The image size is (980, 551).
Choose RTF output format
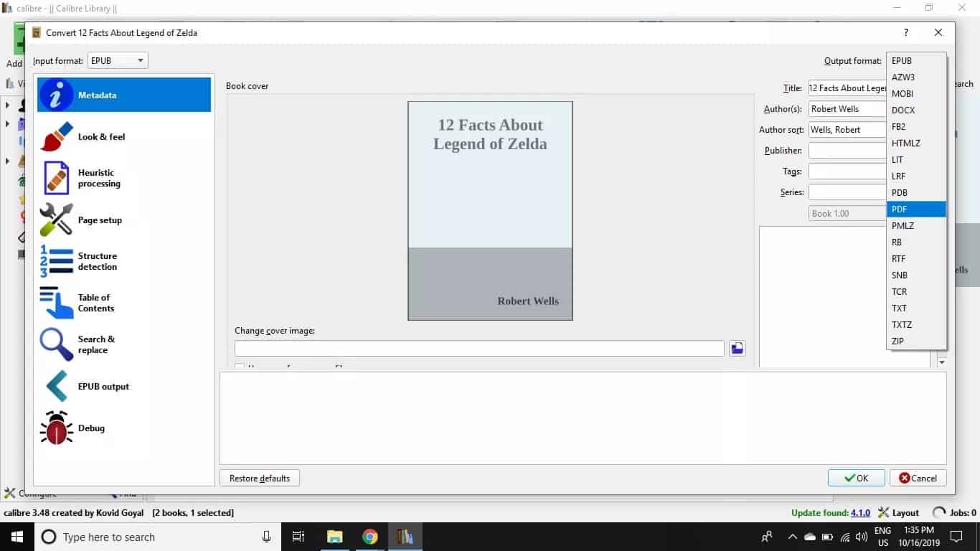(916, 259)
